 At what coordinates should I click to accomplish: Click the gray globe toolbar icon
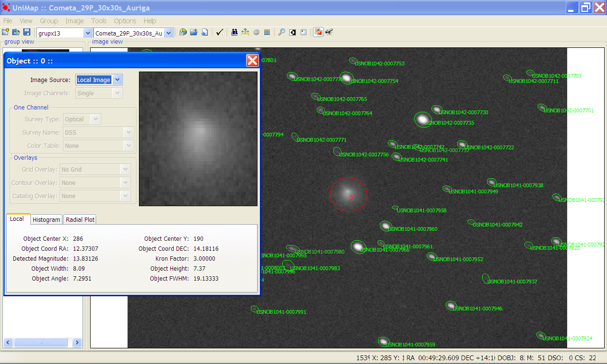[256, 32]
